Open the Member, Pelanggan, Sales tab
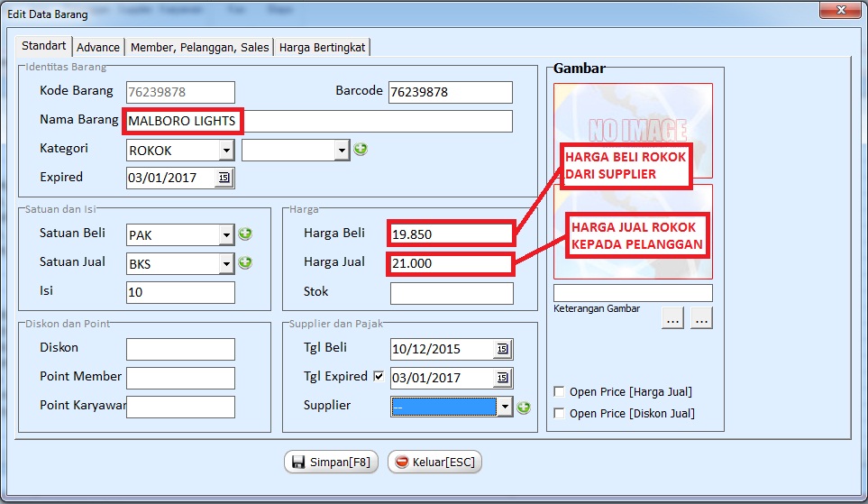Viewport: 868px width, 504px height. click(x=200, y=48)
